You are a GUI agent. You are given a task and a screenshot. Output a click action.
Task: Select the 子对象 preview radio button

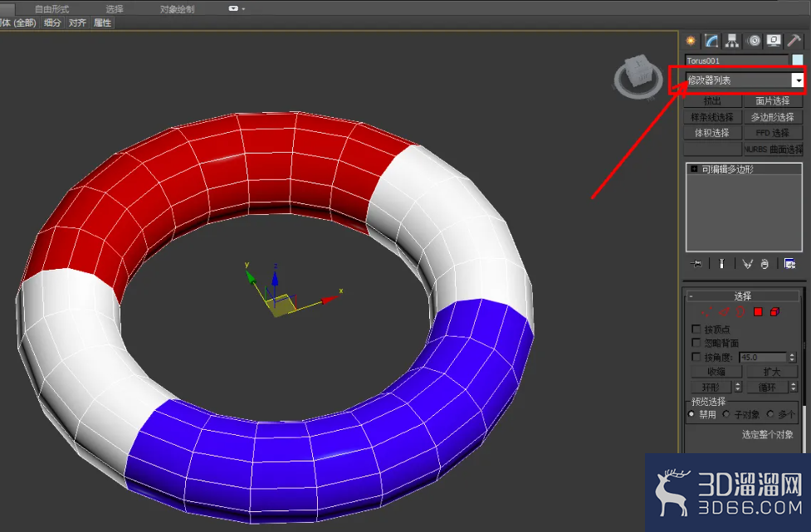[726, 414]
